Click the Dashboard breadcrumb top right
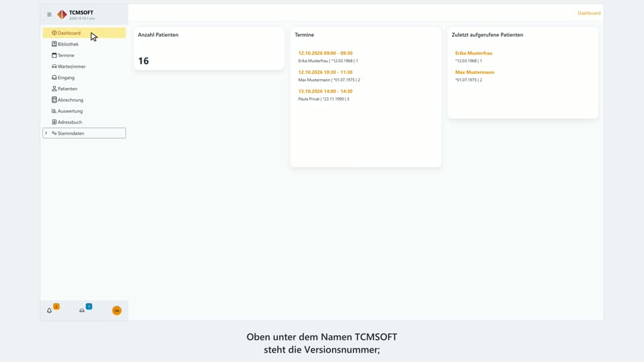644x362 pixels. pyautogui.click(x=589, y=13)
